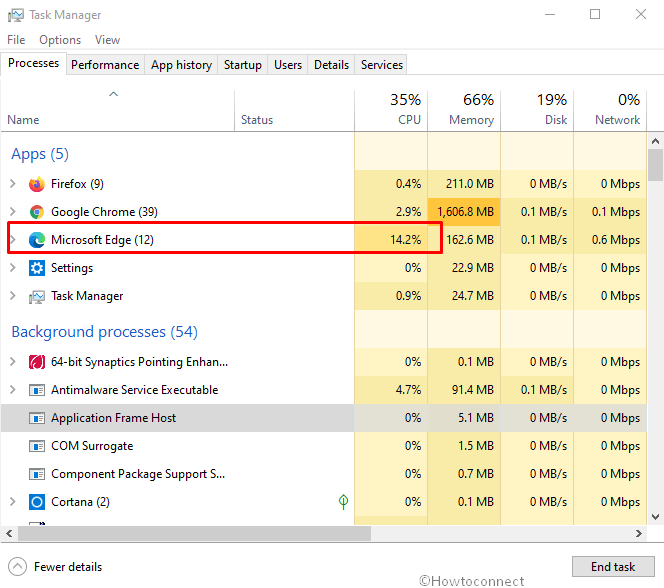This screenshot has width=664, height=588.
Task: Select the Component Package Support S... row name
Action: click(x=138, y=474)
